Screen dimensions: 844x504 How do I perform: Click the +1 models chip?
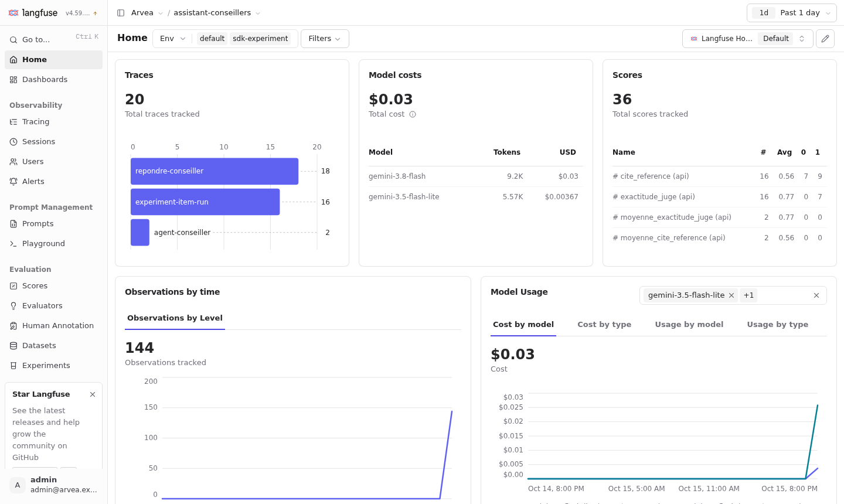(748, 295)
